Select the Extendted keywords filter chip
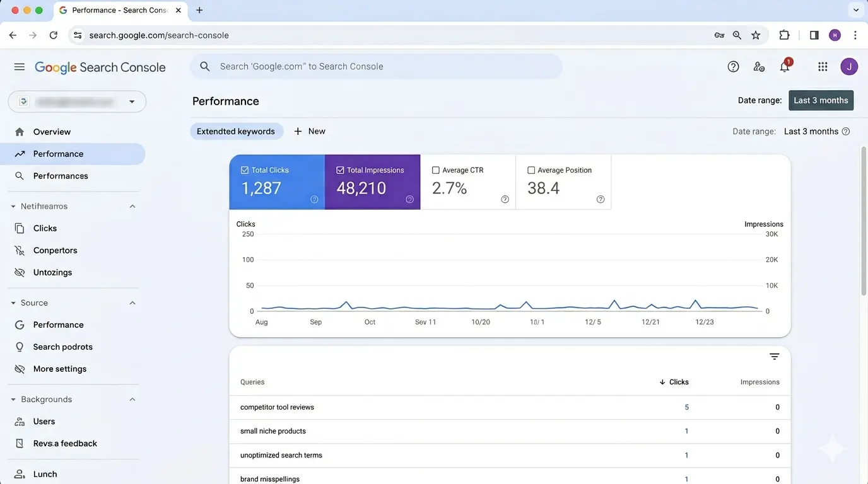Screen dimensions: 868x484 click(x=236, y=131)
